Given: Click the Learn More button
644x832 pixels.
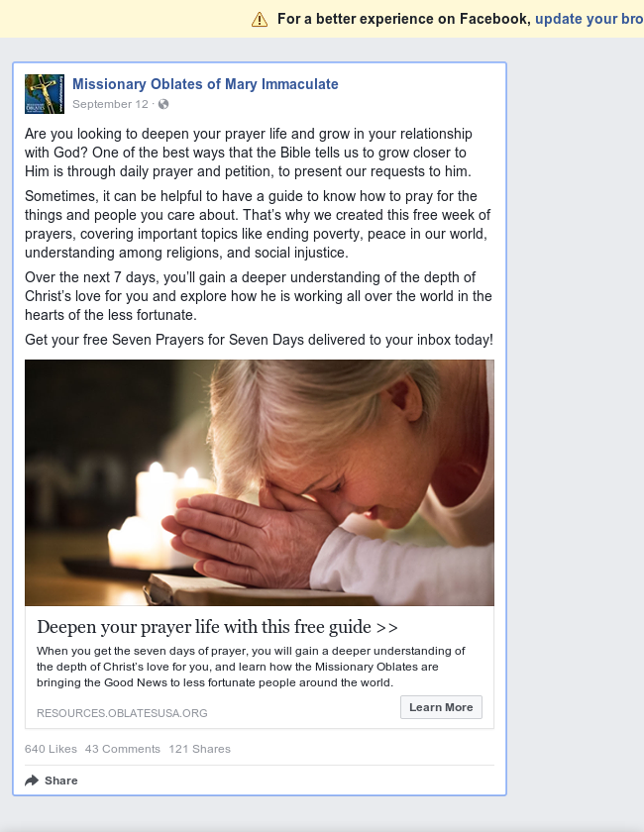Looking at the screenshot, I should click(441, 707).
